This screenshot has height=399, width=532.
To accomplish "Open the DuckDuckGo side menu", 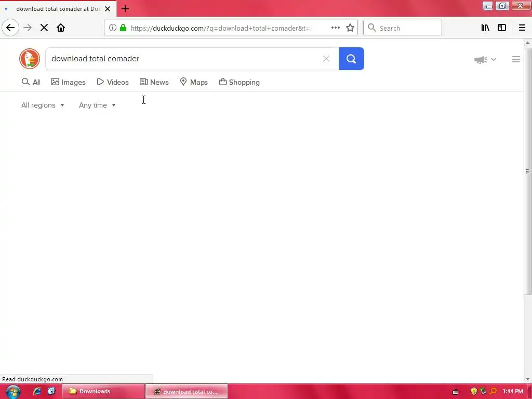I will pyautogui.click(x=516, y=59).
